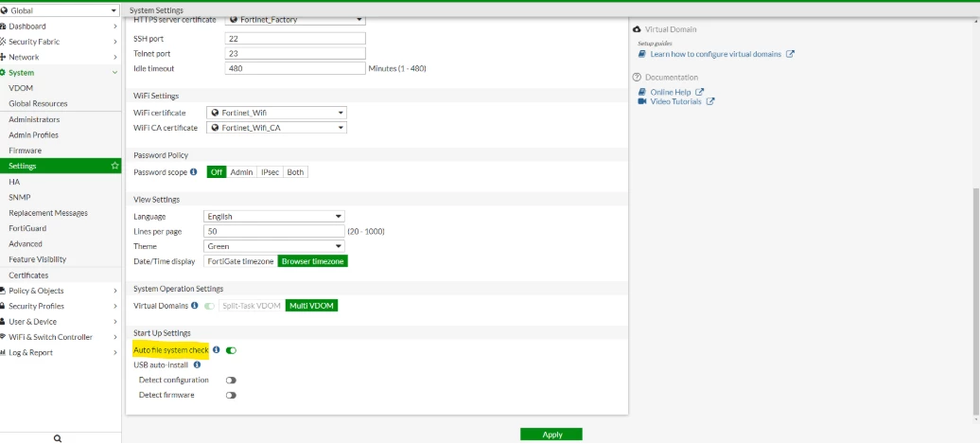
Task: Click the Online Help book icon
Action: 642,92
